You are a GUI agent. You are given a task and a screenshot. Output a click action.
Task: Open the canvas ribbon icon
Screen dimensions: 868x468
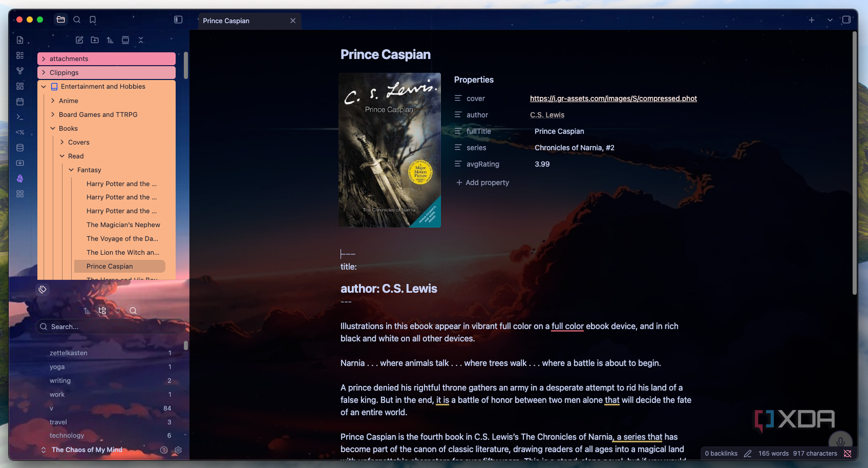[x=20, y=86]
